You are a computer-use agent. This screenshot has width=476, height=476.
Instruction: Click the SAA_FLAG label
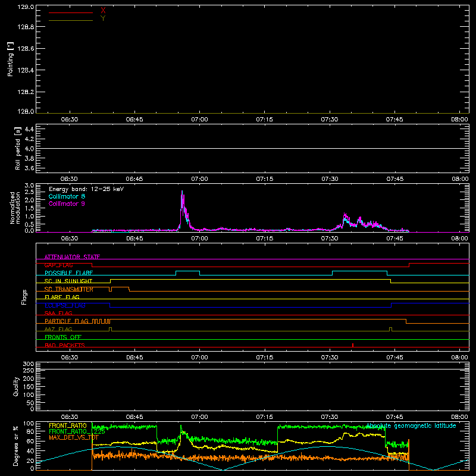58,313
